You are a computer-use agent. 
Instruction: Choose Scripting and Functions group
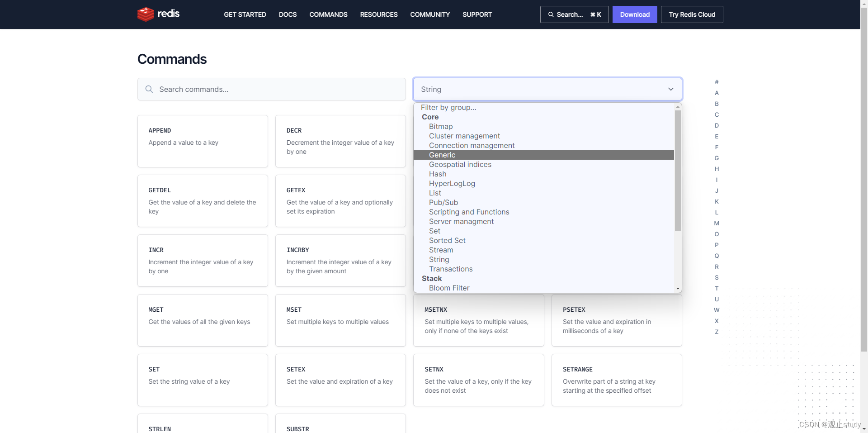[x=544, y=212]
